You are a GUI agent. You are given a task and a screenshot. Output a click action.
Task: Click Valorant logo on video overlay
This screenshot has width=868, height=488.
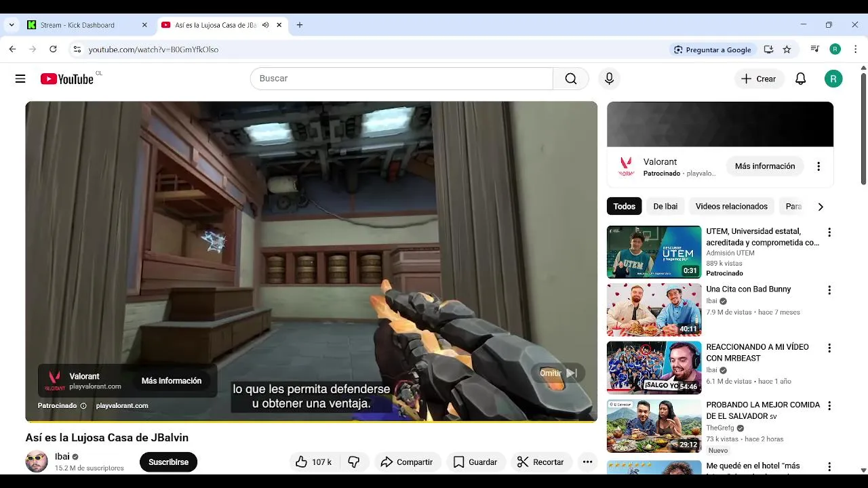(x=54, y=381)
